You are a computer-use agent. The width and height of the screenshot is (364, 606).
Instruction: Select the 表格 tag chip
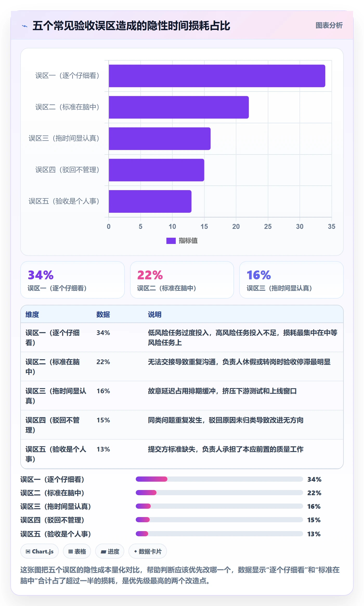pyautogui.click(x=77, y=551)
